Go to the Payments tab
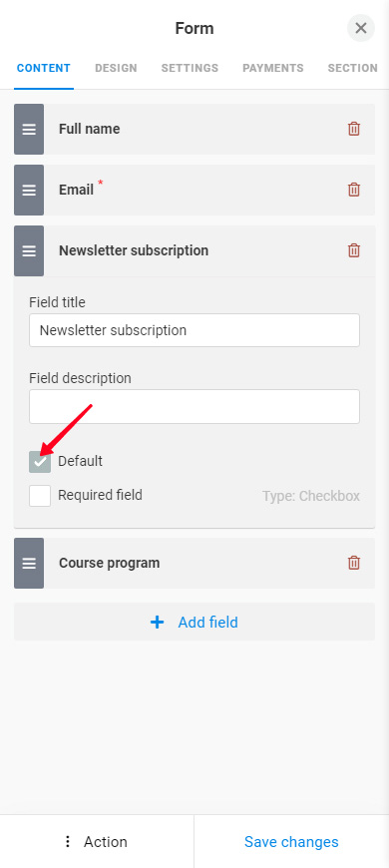389x868 pixels. (x=272, y=68)
